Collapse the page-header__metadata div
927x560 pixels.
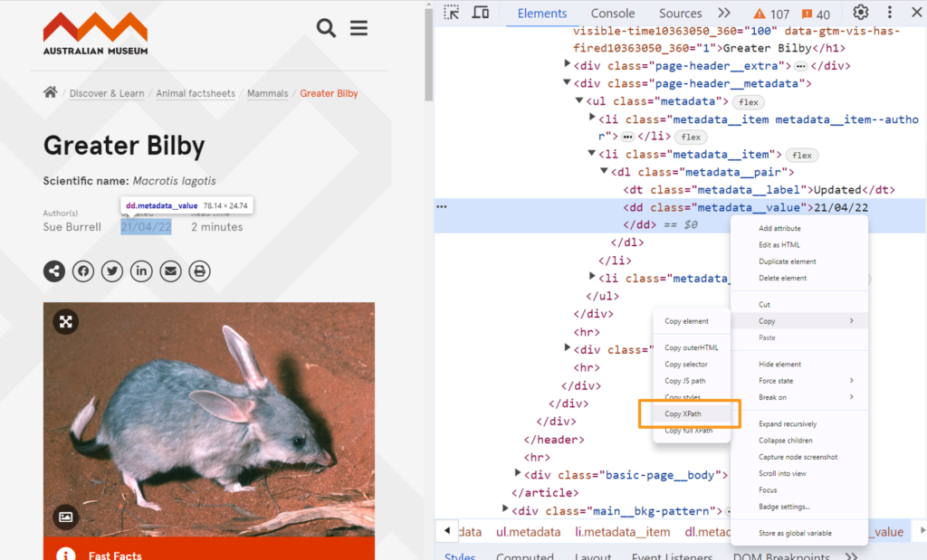click(x=567, y=82)
